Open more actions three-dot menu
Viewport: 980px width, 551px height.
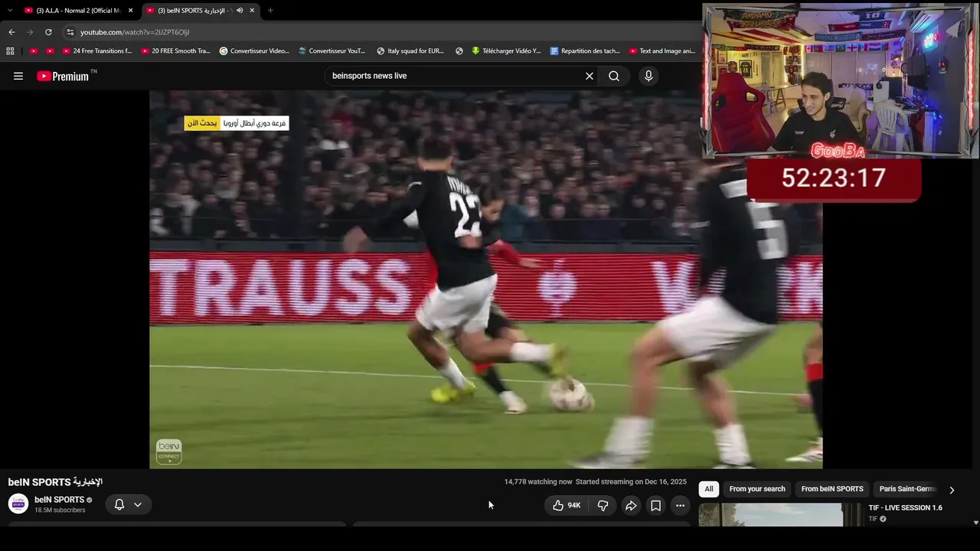coord(680,505)
